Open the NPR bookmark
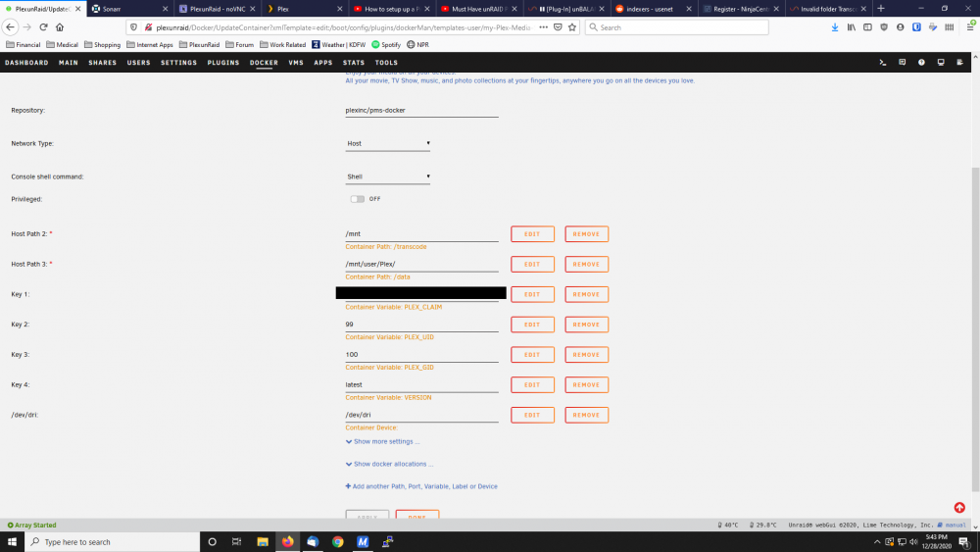Image resolution: width=980 pixels, height=552 pixels. [x=417, y=45]
